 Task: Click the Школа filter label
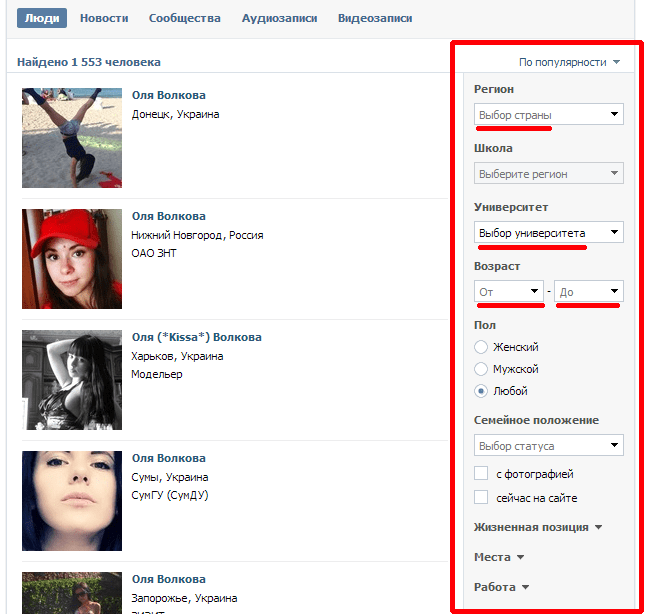tap(493, 148)
